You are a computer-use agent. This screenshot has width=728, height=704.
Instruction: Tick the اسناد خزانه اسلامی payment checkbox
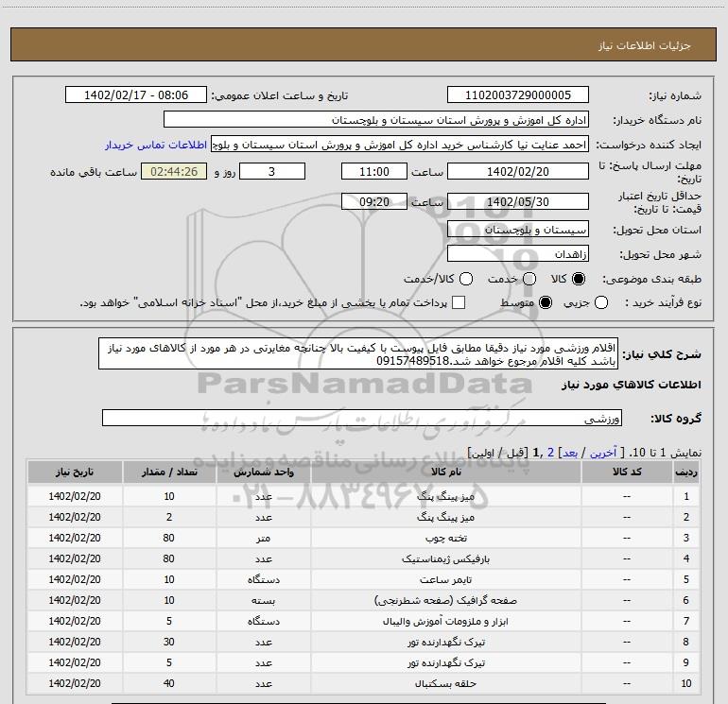(459, 302)
